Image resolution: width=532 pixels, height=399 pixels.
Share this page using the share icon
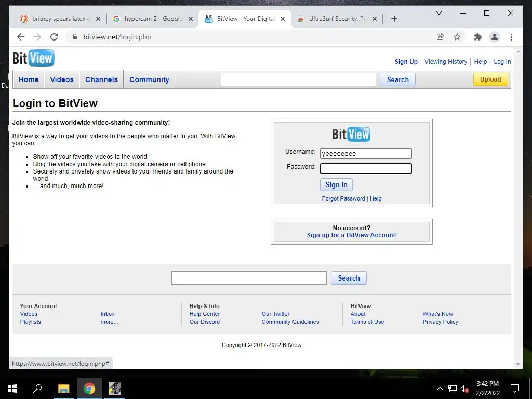coord(441,37)
